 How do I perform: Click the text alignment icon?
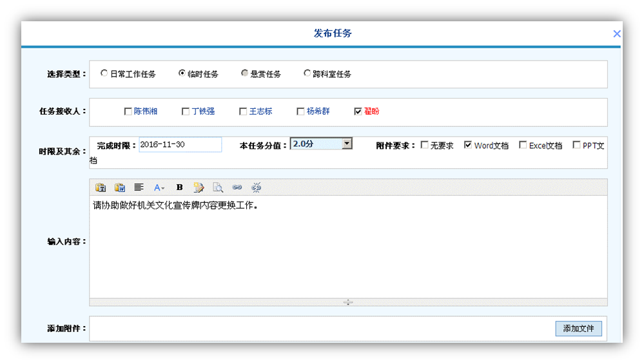click(139, 187)
